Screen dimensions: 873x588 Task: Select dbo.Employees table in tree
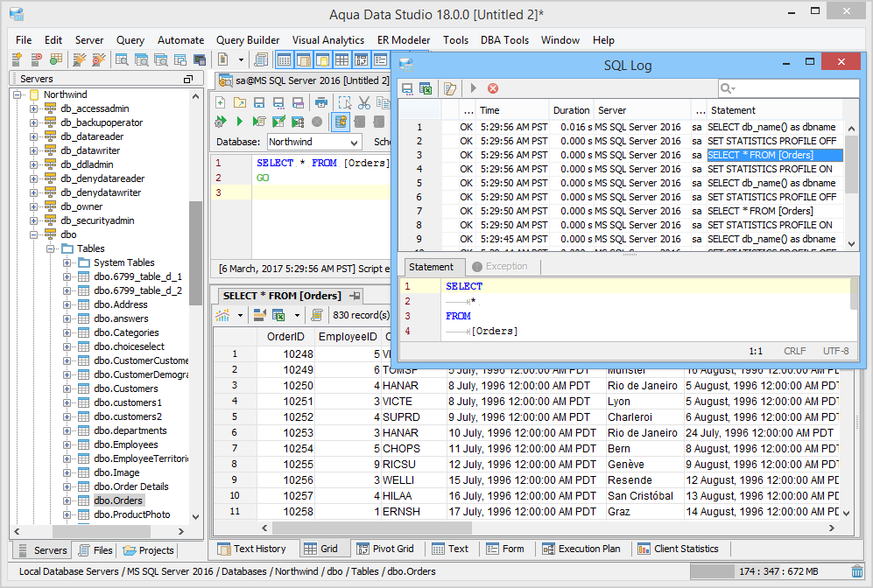click(x=126, y=444)
